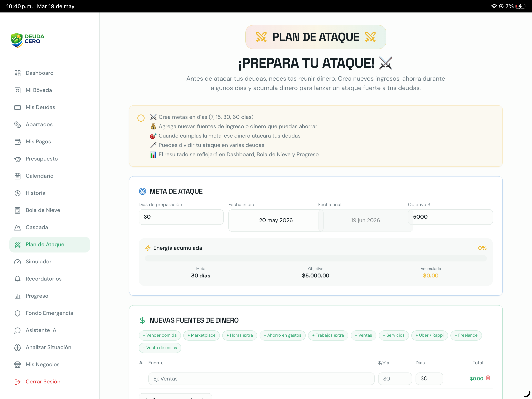Click the Fondo Emergencia shield icon
The image size is (532, 399).
coord(17,313)
